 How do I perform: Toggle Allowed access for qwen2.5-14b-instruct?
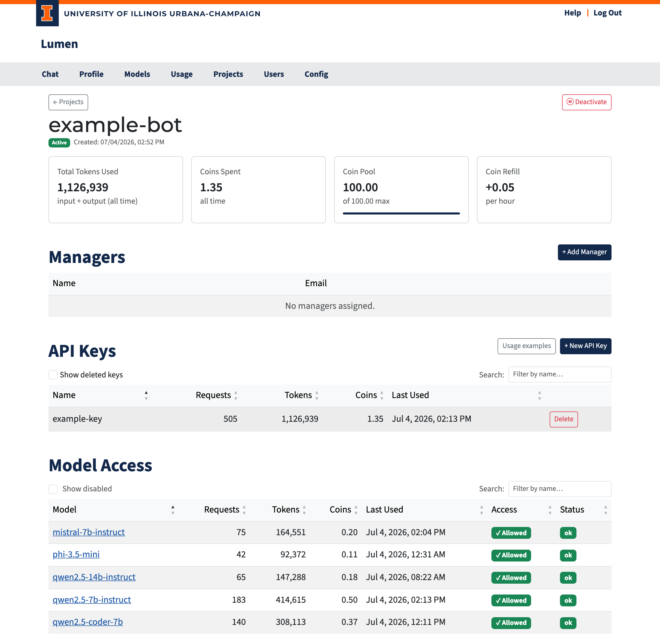[x=511, y=578]
